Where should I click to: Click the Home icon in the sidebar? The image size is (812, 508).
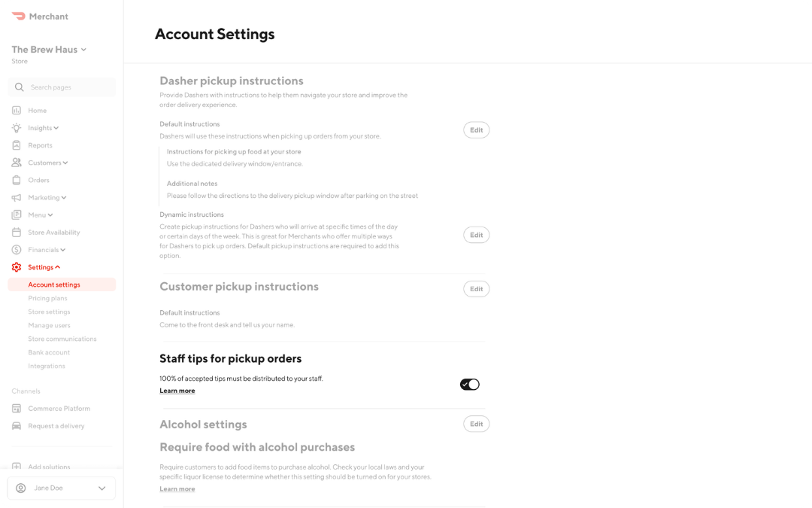[17, 110]
